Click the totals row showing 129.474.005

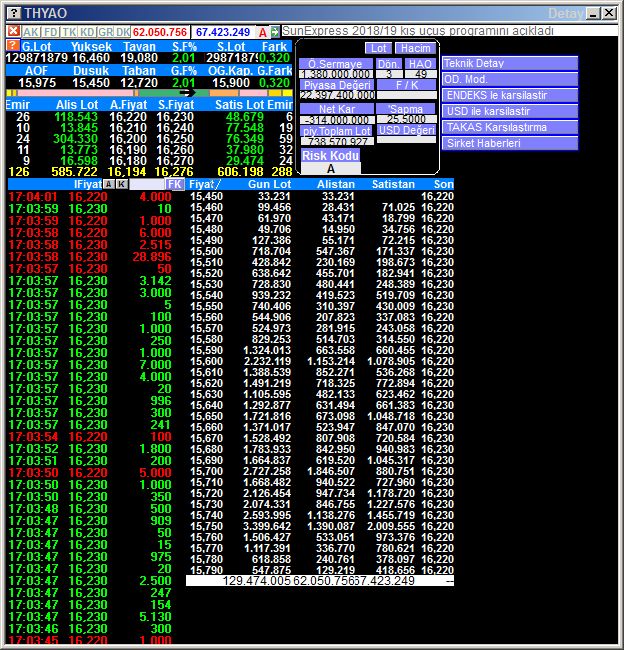click(320, 581)
